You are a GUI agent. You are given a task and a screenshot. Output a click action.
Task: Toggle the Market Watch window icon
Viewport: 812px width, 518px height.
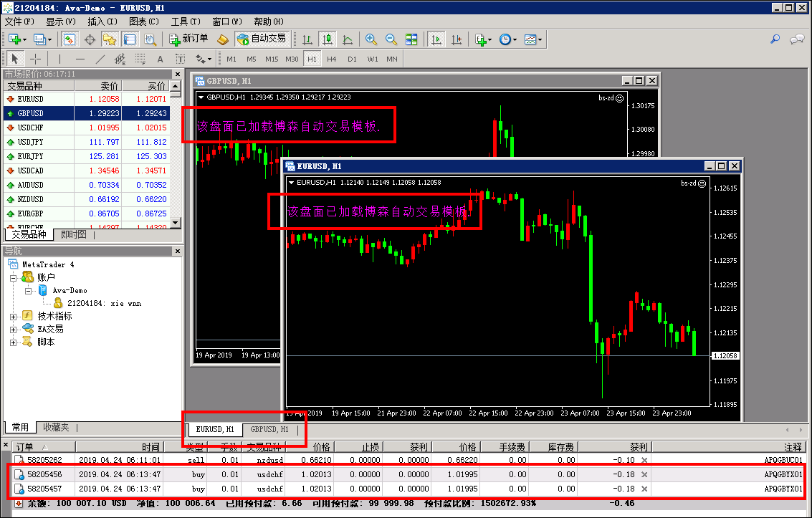70,39
